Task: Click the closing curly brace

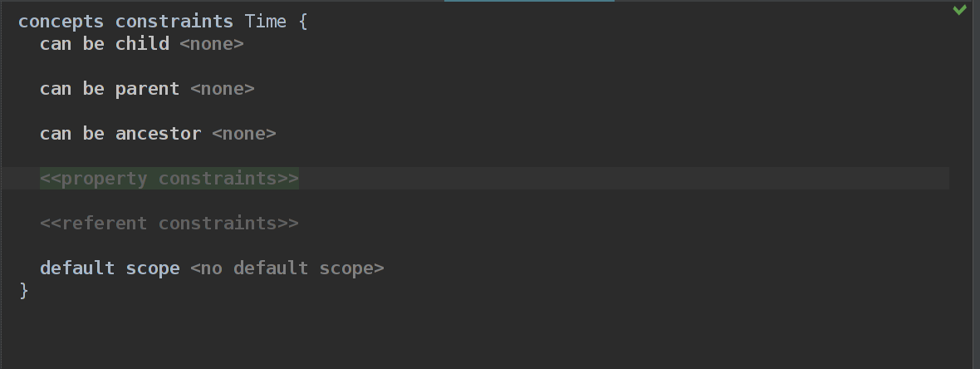Action: [24, 290]
